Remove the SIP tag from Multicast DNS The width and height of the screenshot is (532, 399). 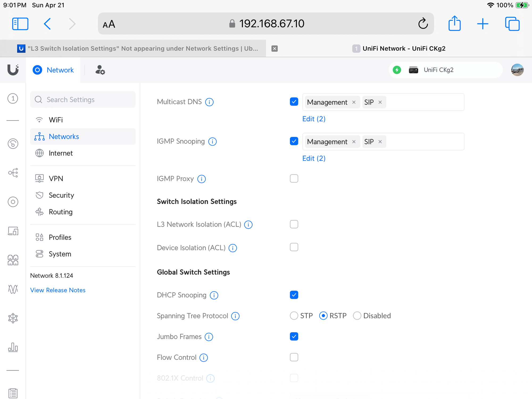coord(380,102)
